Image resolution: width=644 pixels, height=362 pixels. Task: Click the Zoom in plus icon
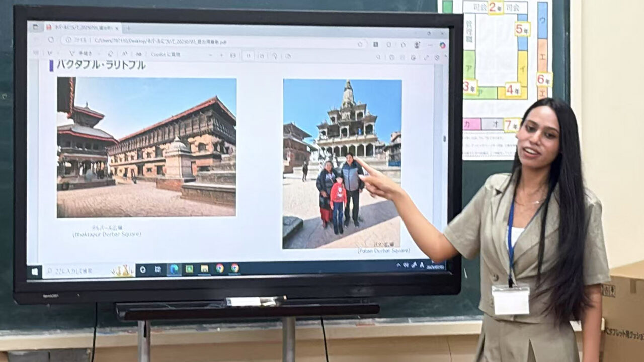(221, 55)
